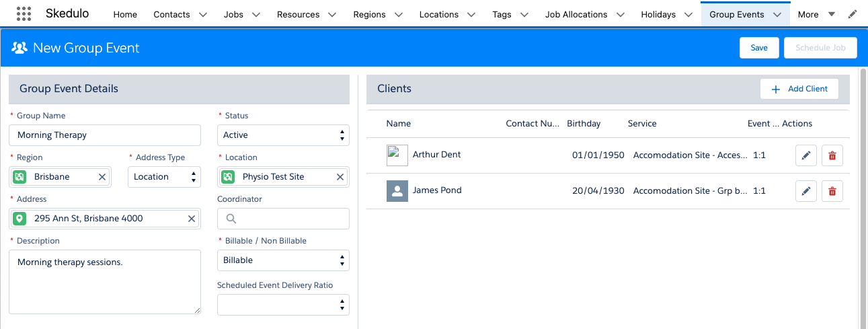
Task: Open the Holidays tab dropdown chevron
Action: coord(688,14)
